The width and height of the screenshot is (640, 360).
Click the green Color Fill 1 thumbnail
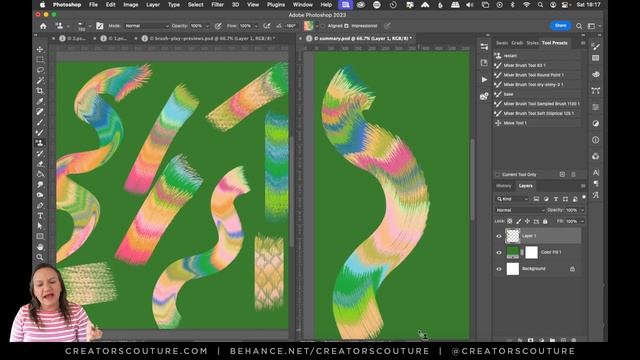tap(513, 252)
